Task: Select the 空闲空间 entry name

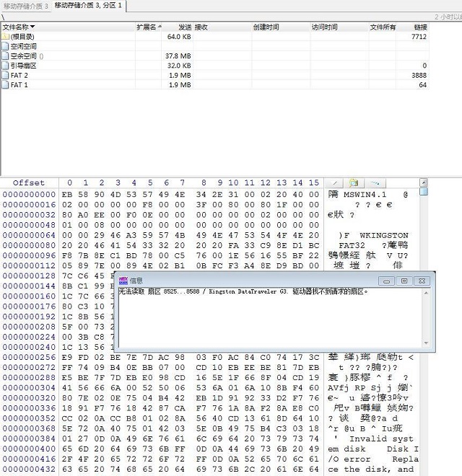Action: [23, 46]
